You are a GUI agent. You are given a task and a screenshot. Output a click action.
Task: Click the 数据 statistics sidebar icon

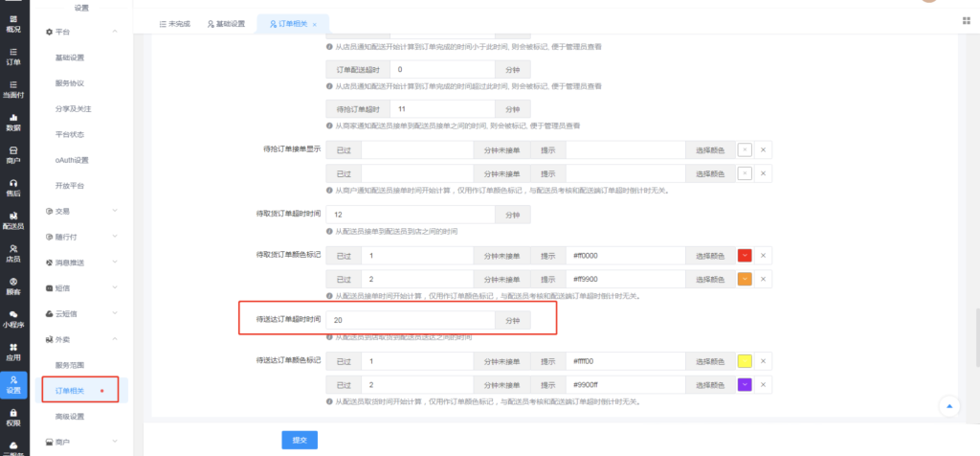coord(13,122)
